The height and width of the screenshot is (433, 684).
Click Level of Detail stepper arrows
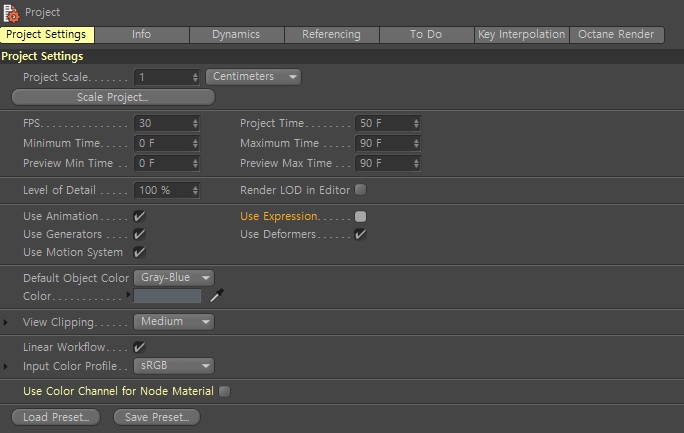(195, 190)
